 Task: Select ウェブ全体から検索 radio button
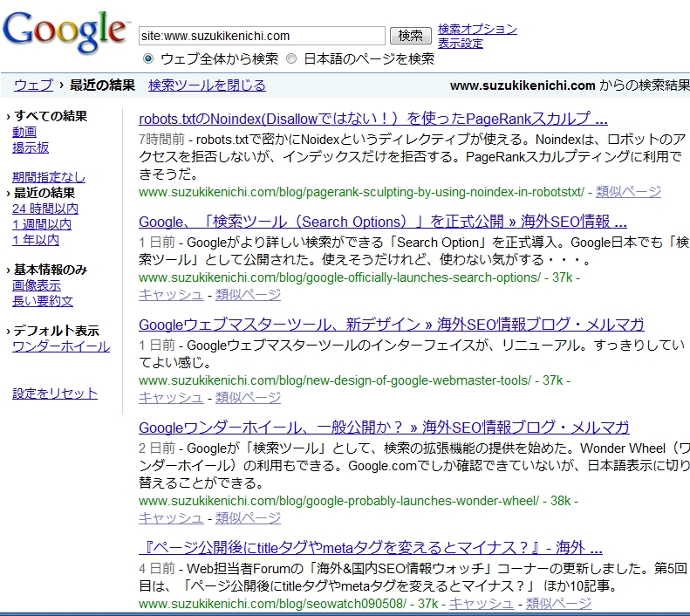(x=148, y=58)
